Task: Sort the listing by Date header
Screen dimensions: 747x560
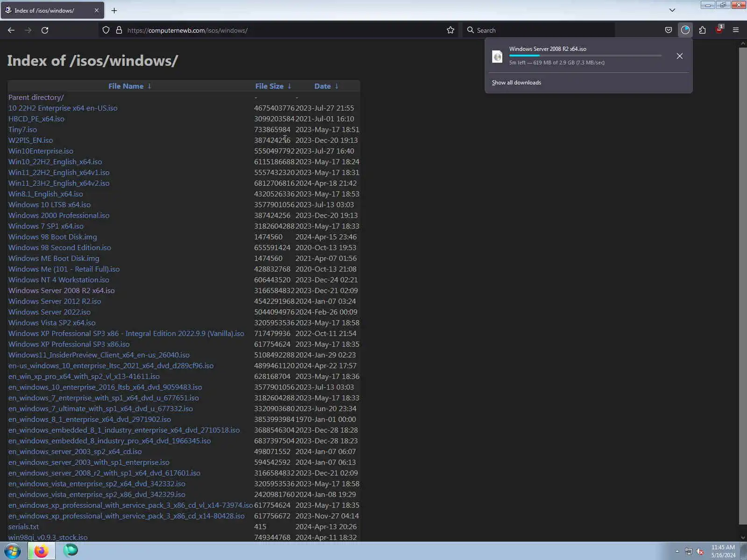Action: pyautogui.click(x=323, y=86)
